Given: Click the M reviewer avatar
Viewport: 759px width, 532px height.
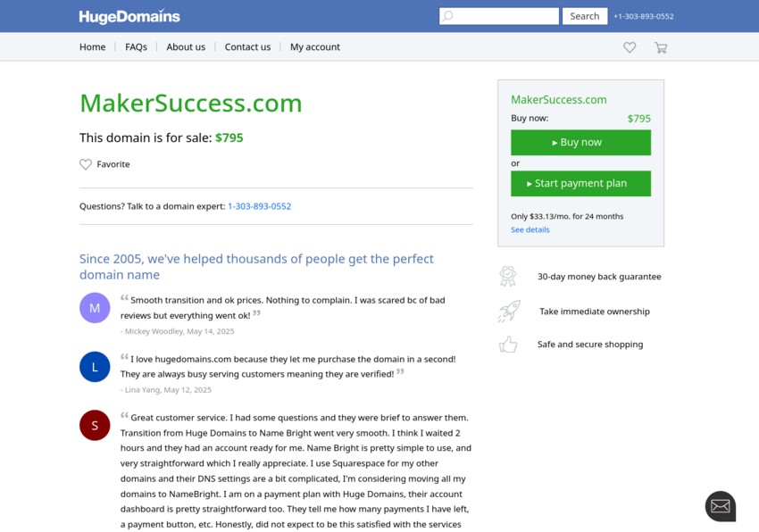Looking at the screenshot, I should point(95,308).
